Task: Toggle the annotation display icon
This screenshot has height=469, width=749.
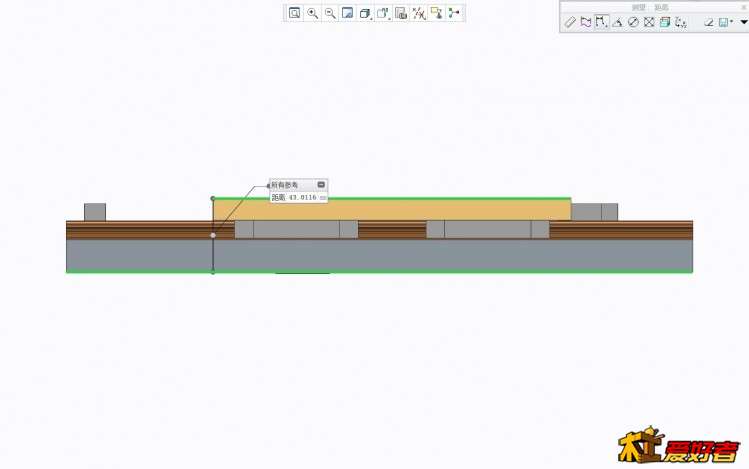Action: click(437, 13)
